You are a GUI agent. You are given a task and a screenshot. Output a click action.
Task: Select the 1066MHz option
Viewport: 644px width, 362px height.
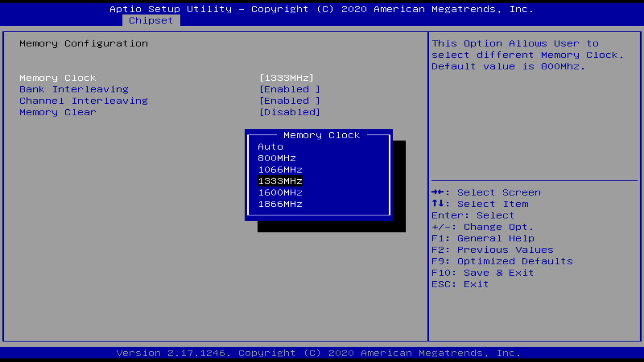(280, 170)
